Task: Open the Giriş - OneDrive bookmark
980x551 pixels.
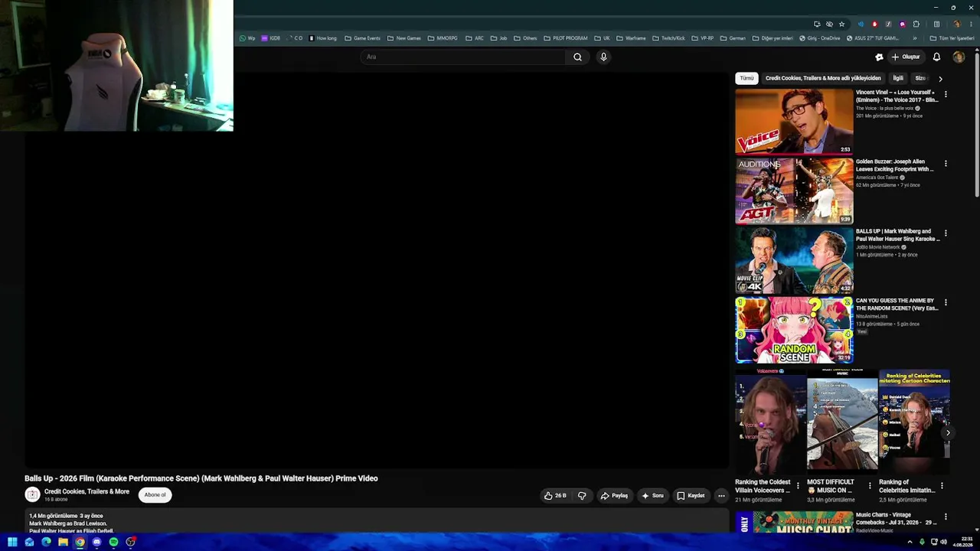Action: pyautogui.click(x=819, y=38)
